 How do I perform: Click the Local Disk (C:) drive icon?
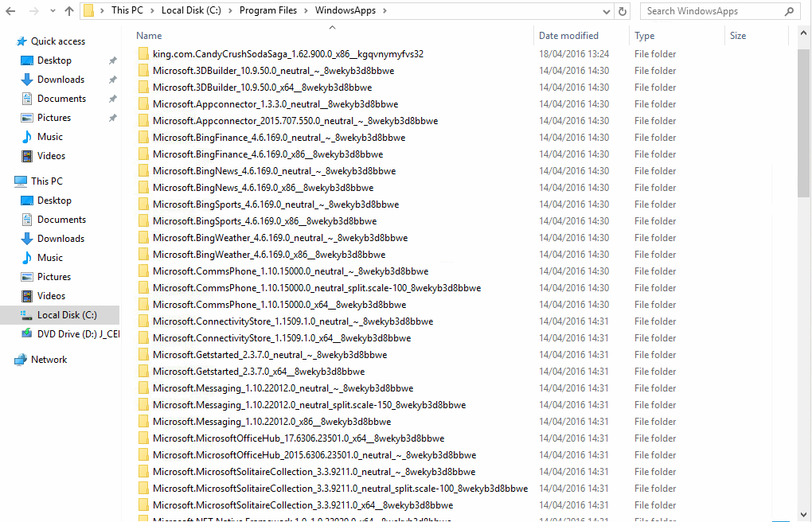pyautogui.click(x=26, y=315)
